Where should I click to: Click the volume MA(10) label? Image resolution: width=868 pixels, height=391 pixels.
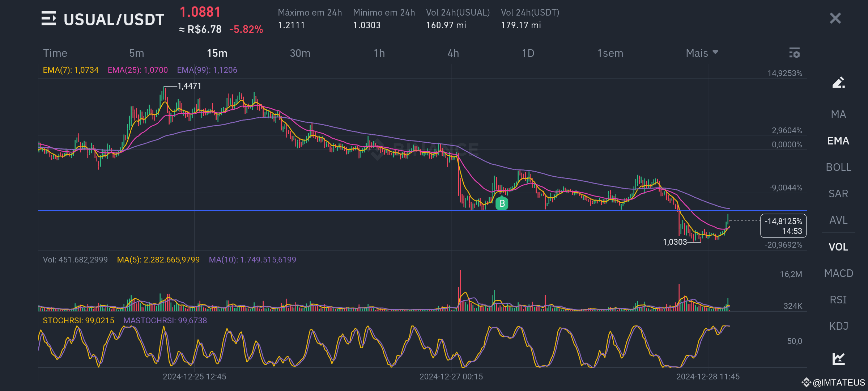pos(252,260)
